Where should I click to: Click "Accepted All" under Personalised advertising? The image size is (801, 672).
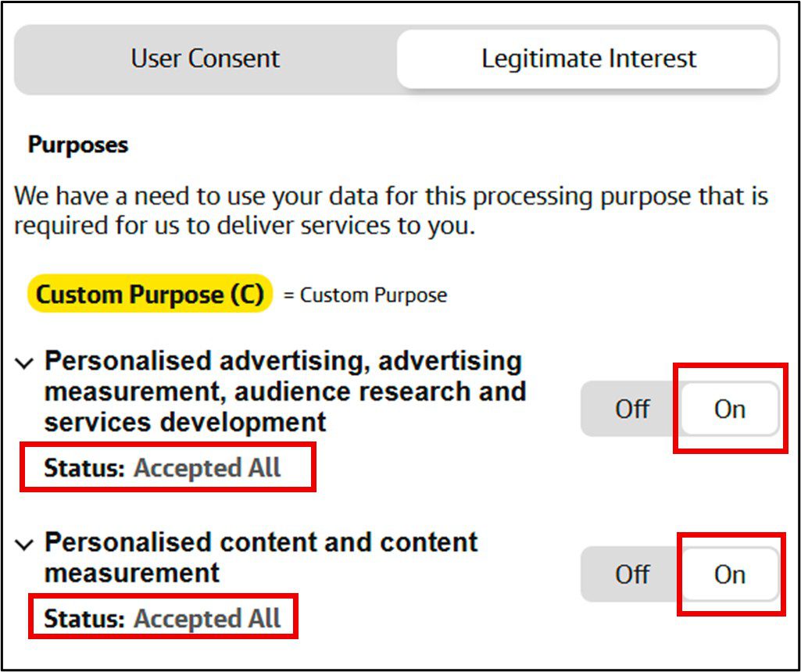coord(207,468)
